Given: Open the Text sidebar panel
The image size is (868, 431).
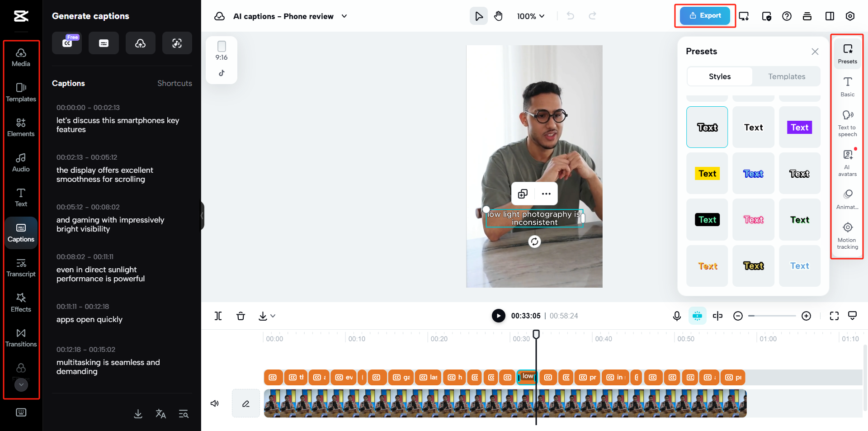Looking at the screenshot, I should (21, 198).
